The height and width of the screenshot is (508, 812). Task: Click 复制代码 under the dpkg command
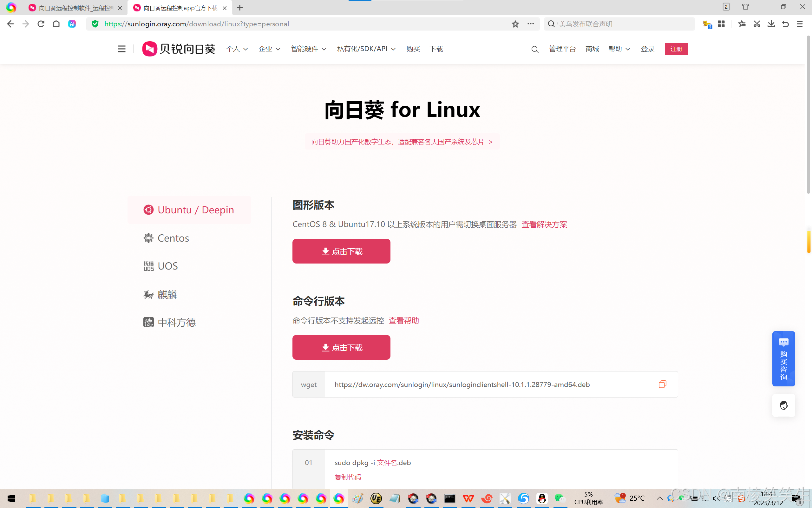348,477
